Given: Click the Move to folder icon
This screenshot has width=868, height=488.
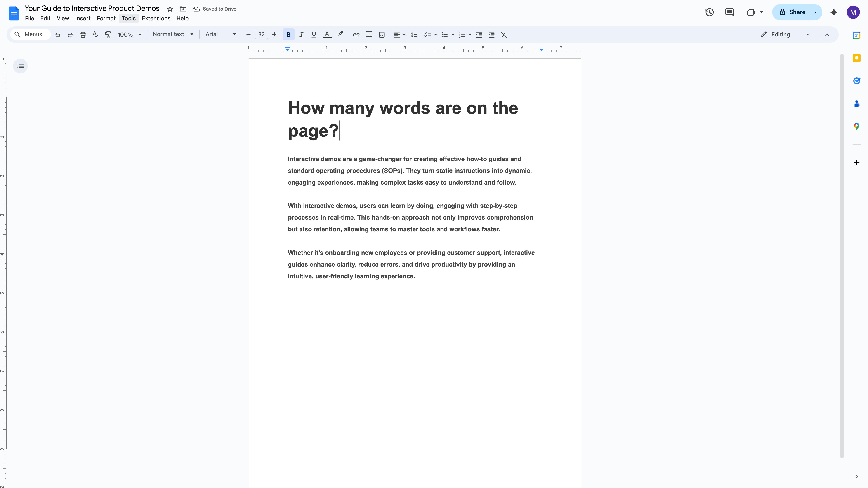Looking at the screenshot, I should 183,9.
